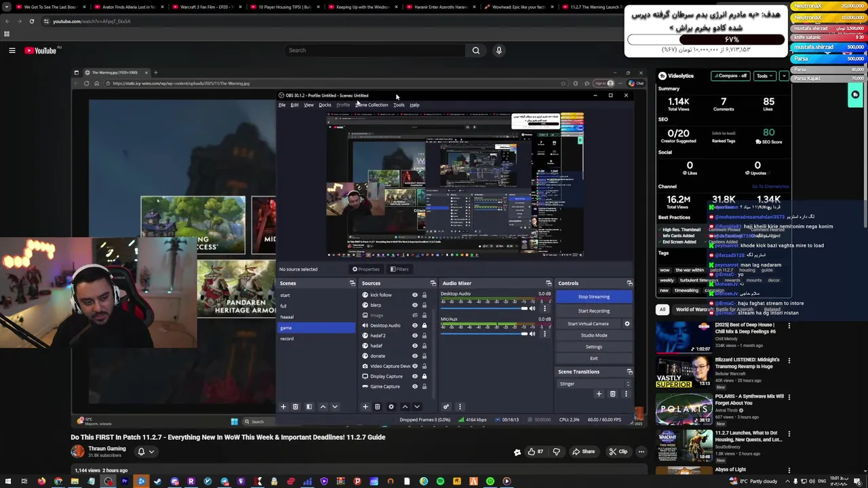Image resolution: width=868 pixels, height=488 pixels.
Task: Move the scene up with the Scenes up arrow
Action: (x=323, y=407)
